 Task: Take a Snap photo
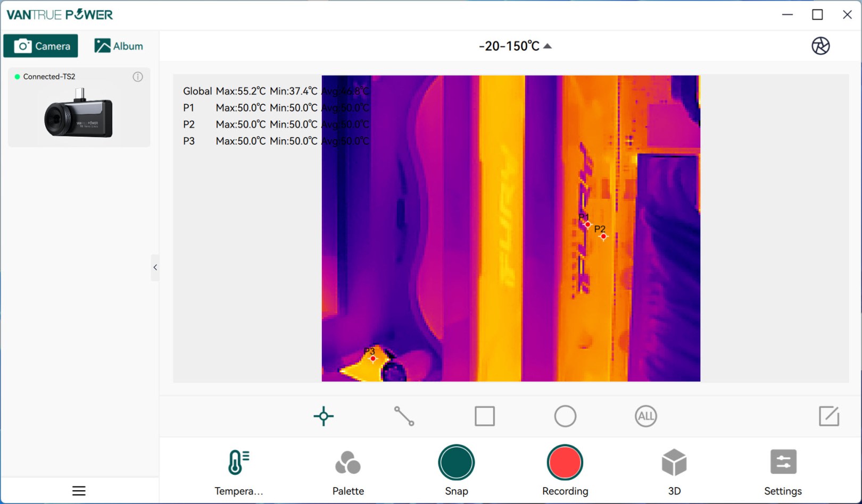click(x=457, y=463)
